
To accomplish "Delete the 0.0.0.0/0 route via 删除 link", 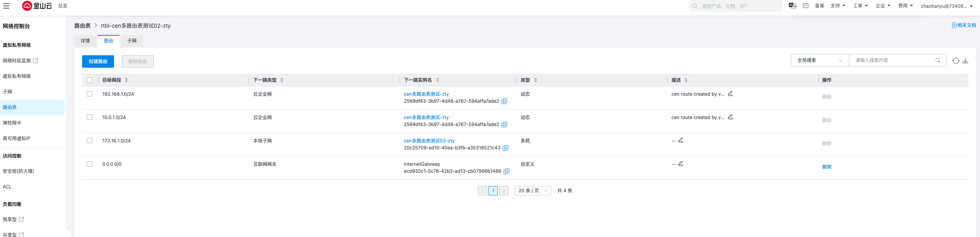I will 826,167.
